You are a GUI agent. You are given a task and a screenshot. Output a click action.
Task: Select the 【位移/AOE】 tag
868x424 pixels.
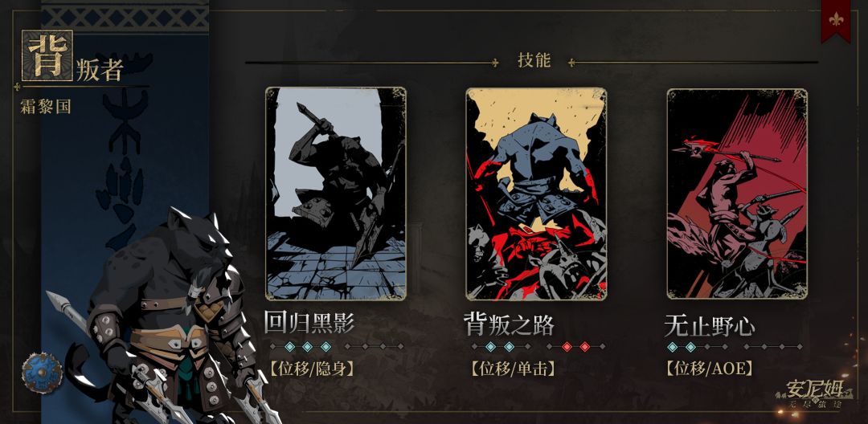coord(710,369)
